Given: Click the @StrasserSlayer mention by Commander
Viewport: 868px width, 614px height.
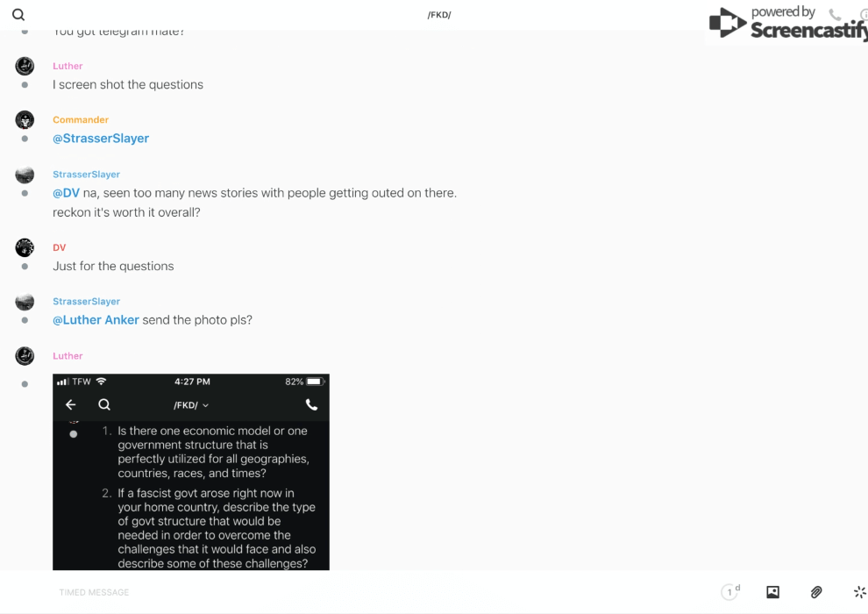Looking at the screenshot, I should pyautogui.click(x=101, y=139).
